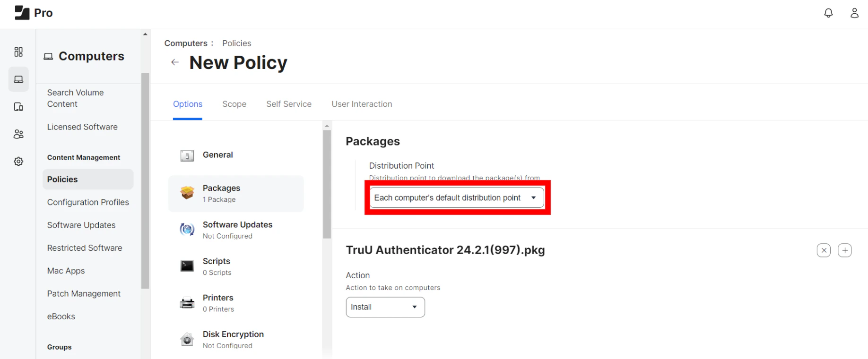Switch to the User Interaction tab
868x359 pixels.
(x=362, y=104)
